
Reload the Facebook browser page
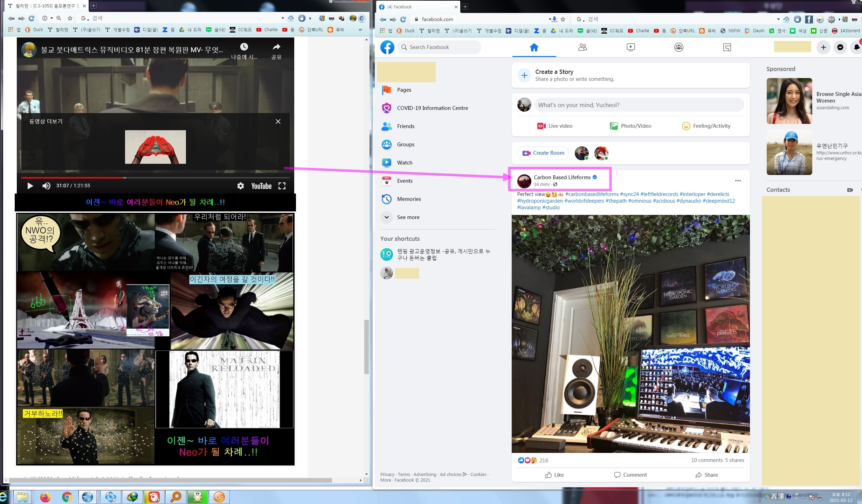click(x=403, y=19)
